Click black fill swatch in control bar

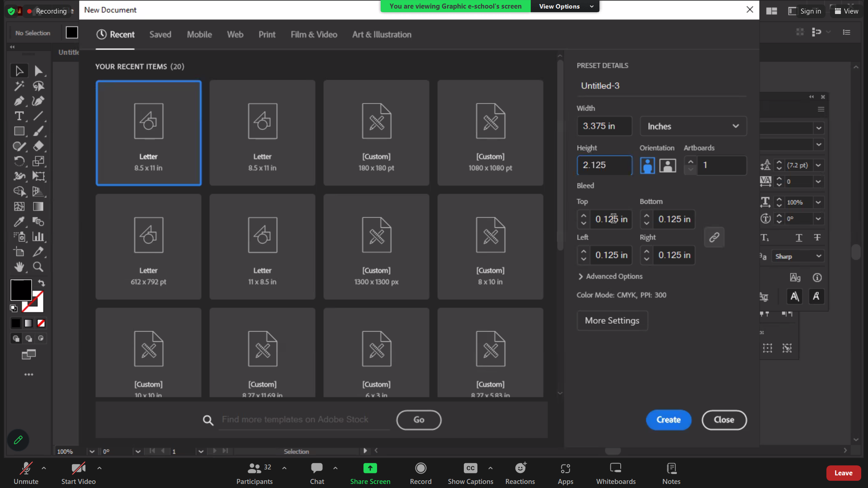(x=72, y=33)
